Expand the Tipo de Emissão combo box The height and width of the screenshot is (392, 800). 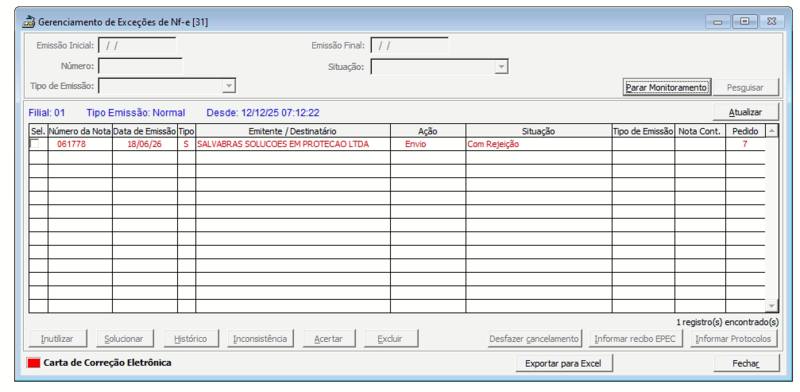229,86
